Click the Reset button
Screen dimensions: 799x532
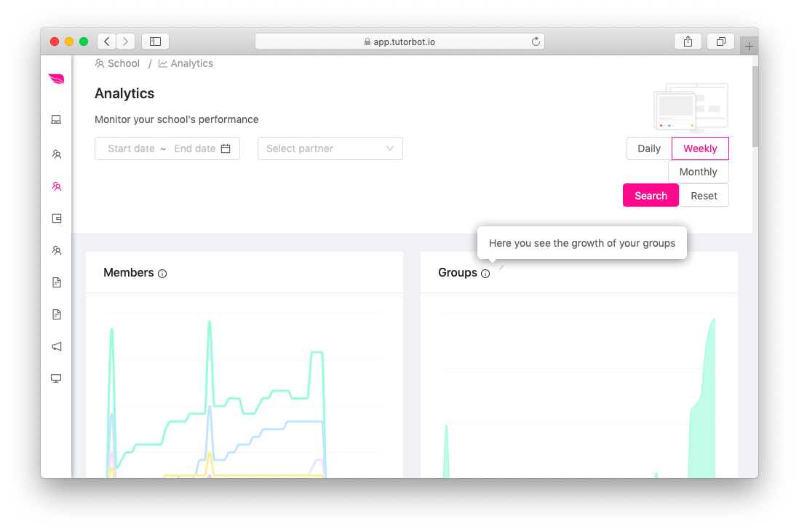tap(704, 196)
